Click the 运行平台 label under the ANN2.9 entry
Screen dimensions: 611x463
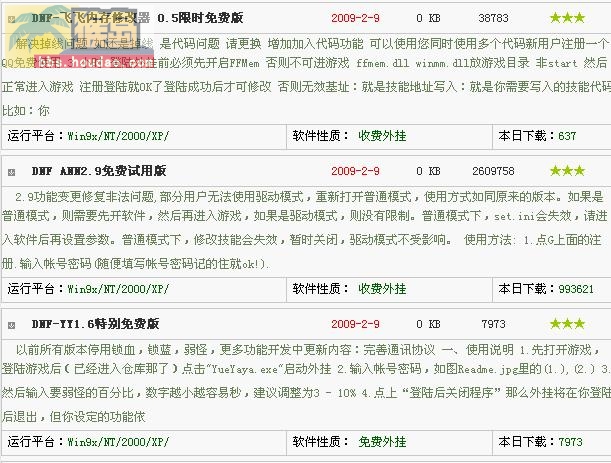pyautogui.click(x=36, y=289)
